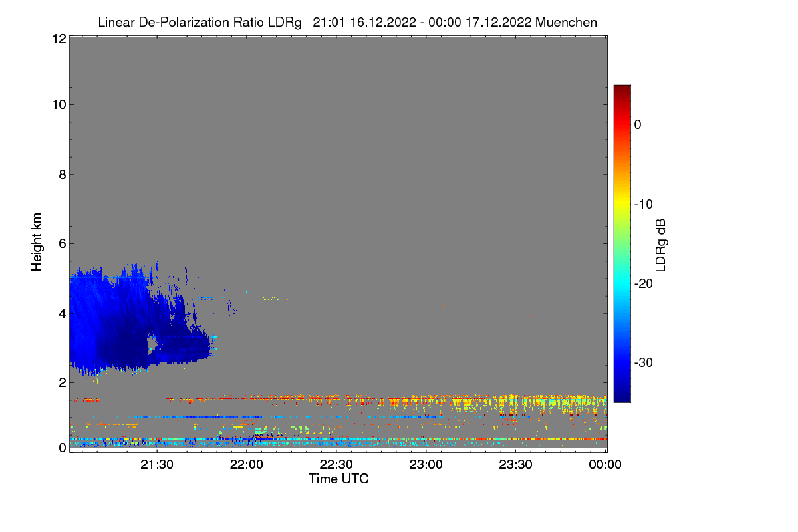Click the '23:00' time tick label
The width and height of the screenshot is (798, 532).
426,465
